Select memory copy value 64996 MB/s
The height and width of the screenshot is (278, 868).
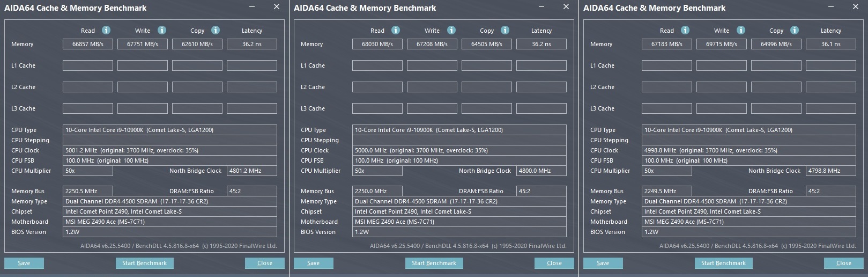776,44
